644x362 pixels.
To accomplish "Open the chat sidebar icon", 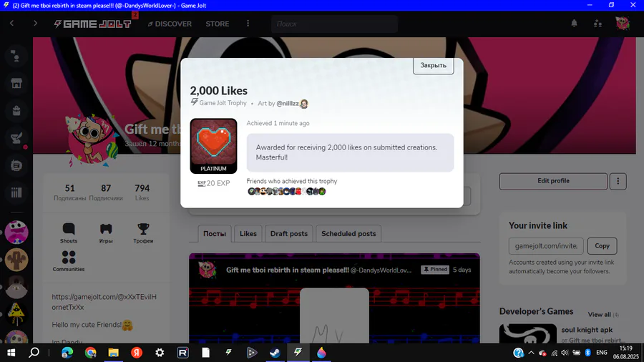I will pyautogui.click(x=16, y=165).
